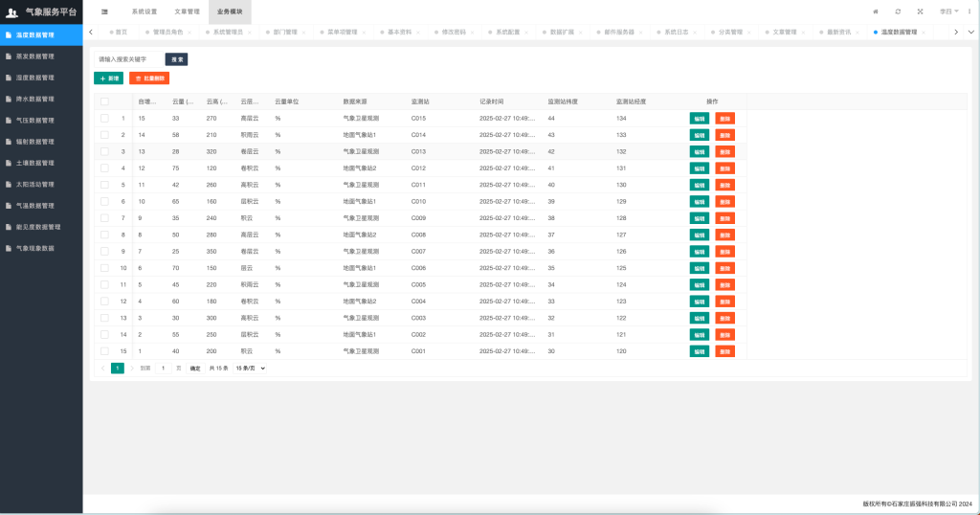Toggle fullscreen with the expand icon
The image size is (980, 515).
(x=920, y=11)
